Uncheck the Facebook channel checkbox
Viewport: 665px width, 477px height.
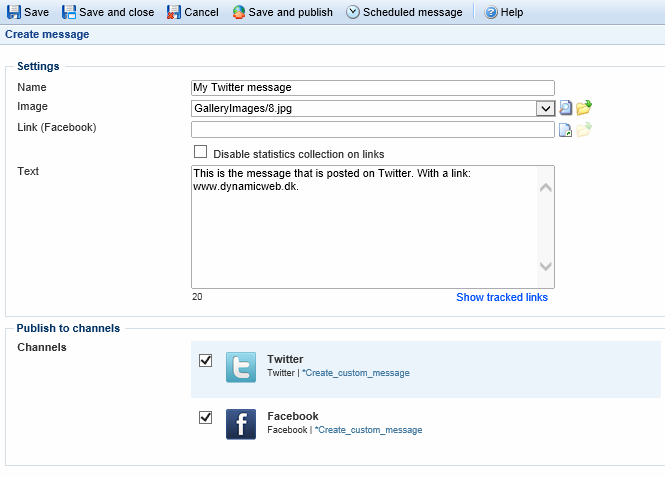pyautogui.click(x=206, y=418)
